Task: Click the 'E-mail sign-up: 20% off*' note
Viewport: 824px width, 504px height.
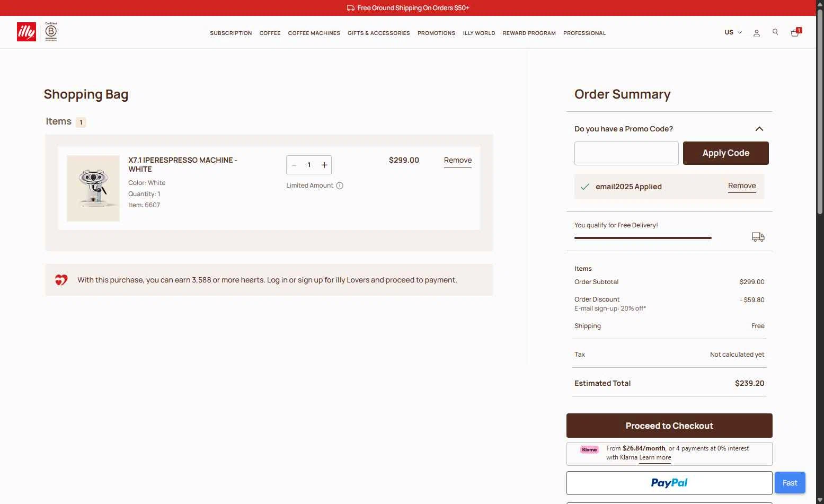Action: [x=610, y=308]
